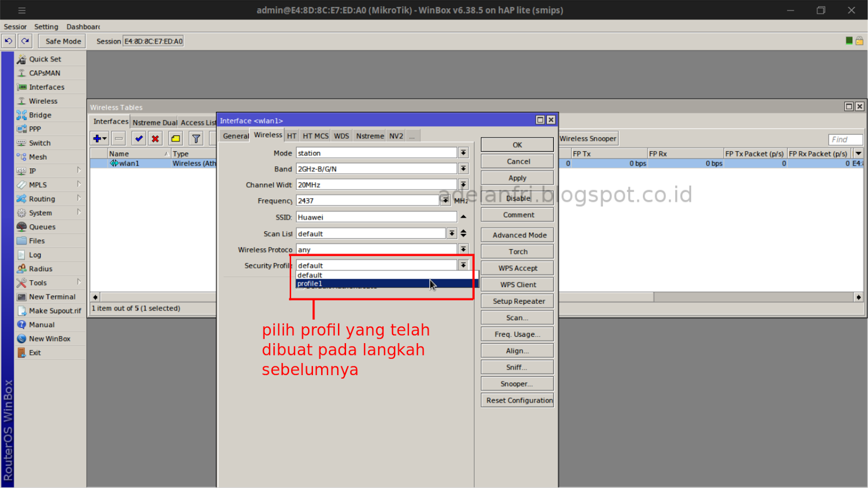The height and width of the screenshot is (488, 868).
Task: Switch to the NV2 tab
Action: tap(396, 136)
